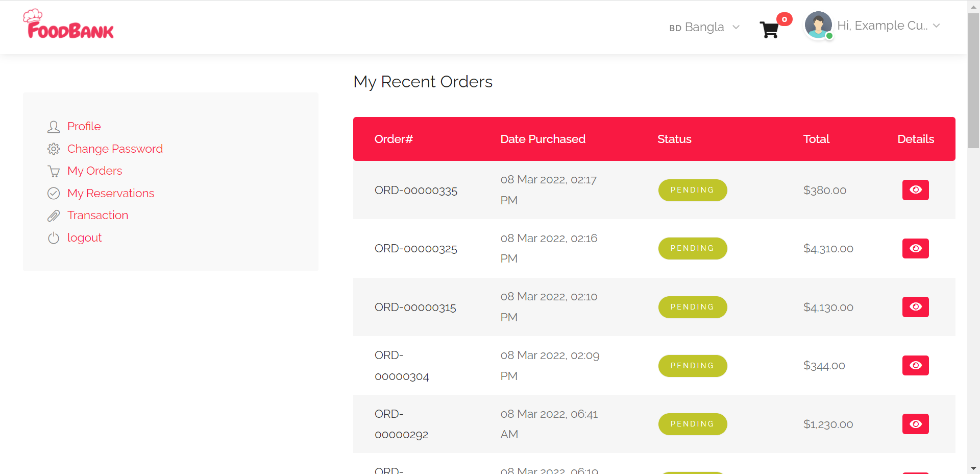The image size is (980, 474).
Task: Click the FoodBank logo
Action: (68, 24)
